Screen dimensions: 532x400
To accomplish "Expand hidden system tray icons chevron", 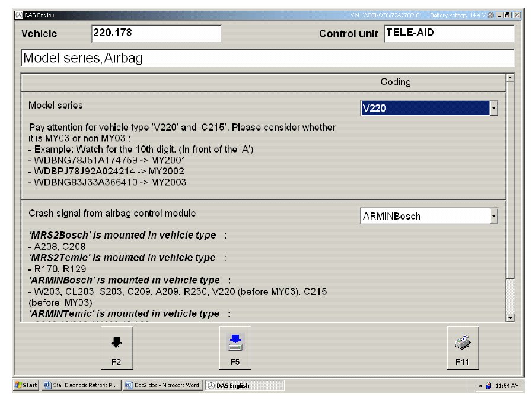I will coord(480,386).
